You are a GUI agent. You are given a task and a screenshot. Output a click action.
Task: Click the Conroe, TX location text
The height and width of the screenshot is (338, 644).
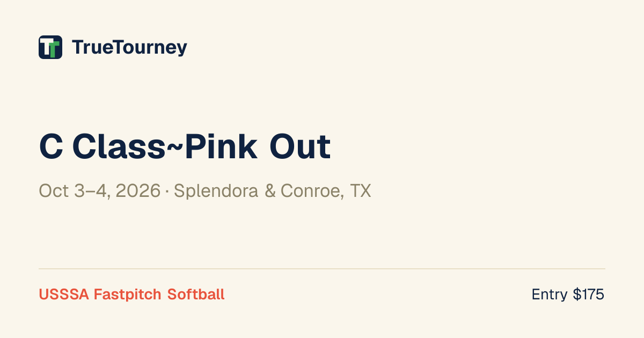[326, 191]
